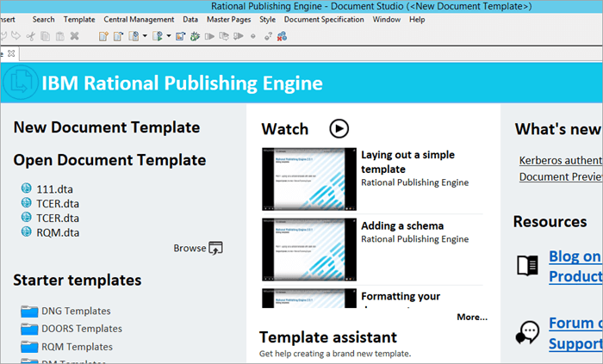Viewport: 603px width, 364px height.
Task: Click the step over debug icon
Action: pos(224,36)
